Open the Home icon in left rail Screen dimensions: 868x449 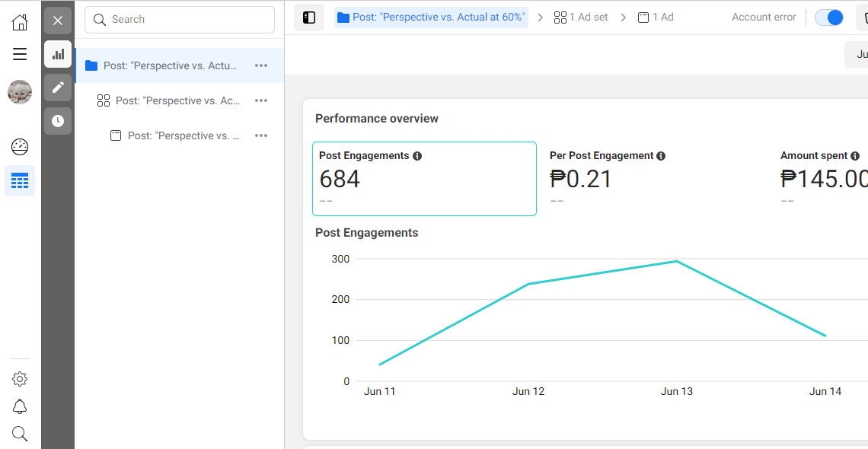[x=20, y=22]
